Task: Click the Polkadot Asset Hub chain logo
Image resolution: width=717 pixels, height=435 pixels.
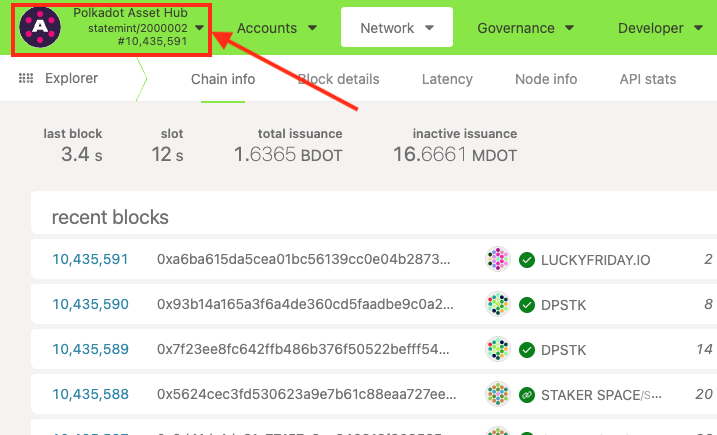Action: [x=40, y=27]
